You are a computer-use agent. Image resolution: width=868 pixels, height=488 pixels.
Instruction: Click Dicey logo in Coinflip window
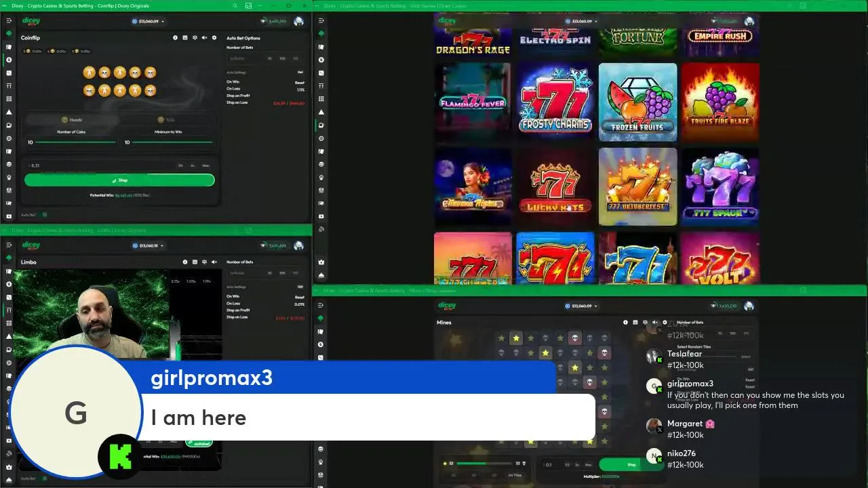pos(31,21)
